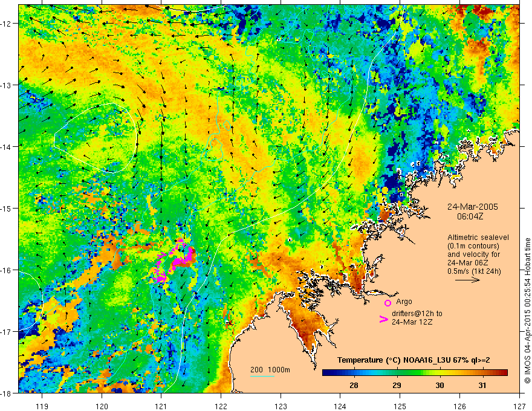
Task: Click the '200 1000m' depth label
Action: pos(270,370)
